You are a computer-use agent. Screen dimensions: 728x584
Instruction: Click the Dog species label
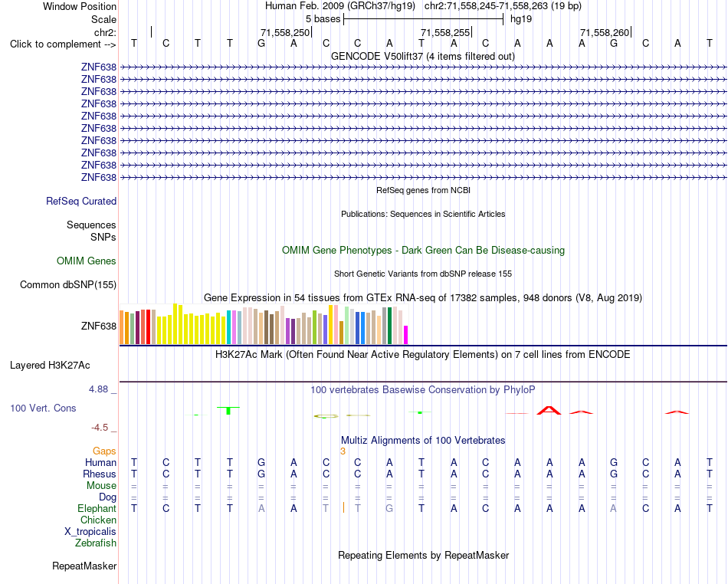[107, 497]
